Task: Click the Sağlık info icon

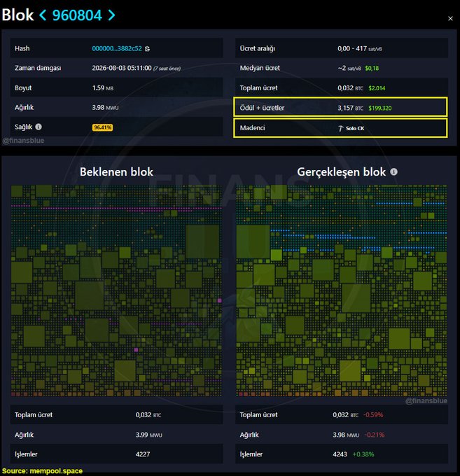Action: 39,127
